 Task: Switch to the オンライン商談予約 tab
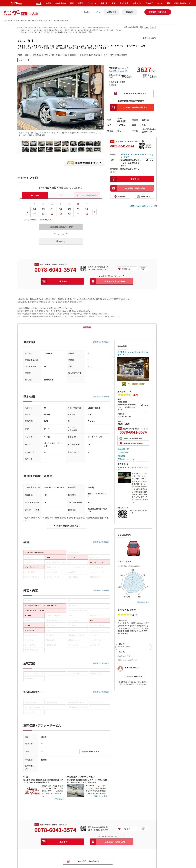point(87,195)
